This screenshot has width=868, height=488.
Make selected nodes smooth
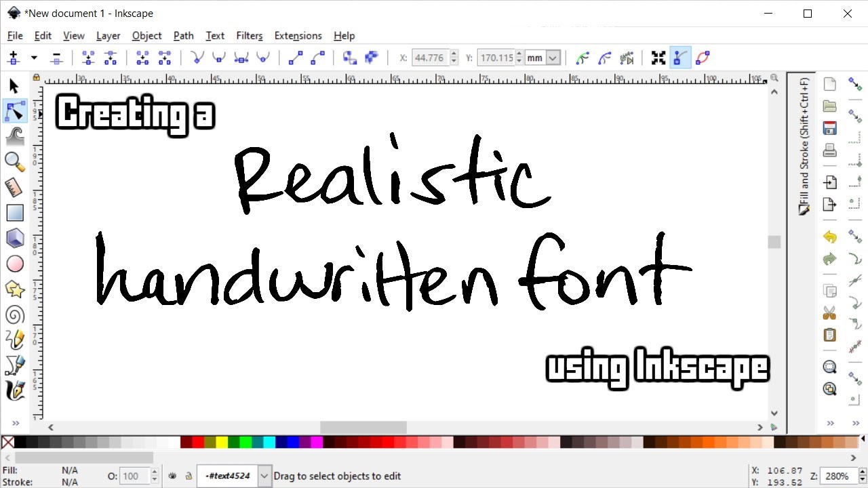[219, 58]
